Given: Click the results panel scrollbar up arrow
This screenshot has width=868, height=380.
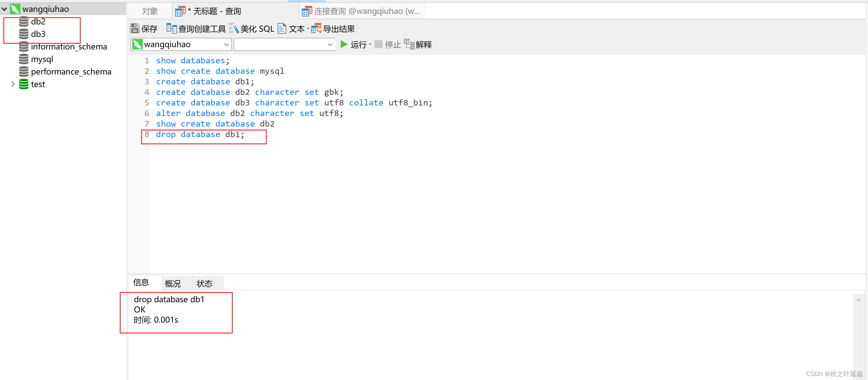Looking at the screenshot, I should click(858, 300).
